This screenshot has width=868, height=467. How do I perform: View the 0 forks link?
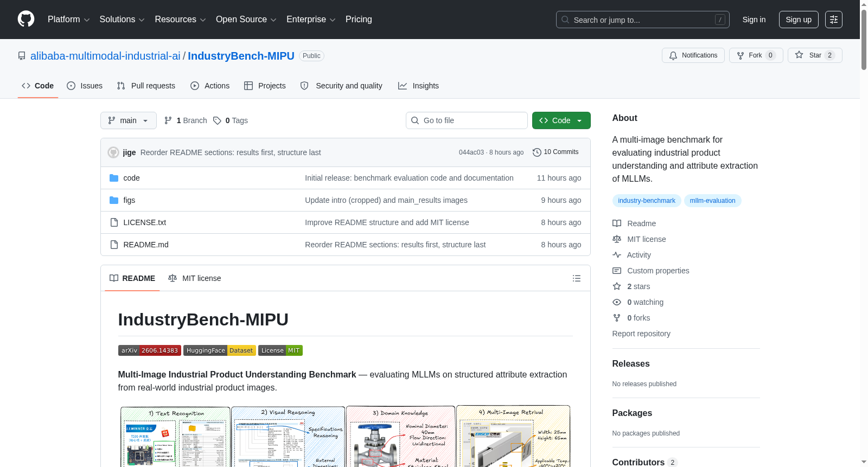click(x=631, y=318)
